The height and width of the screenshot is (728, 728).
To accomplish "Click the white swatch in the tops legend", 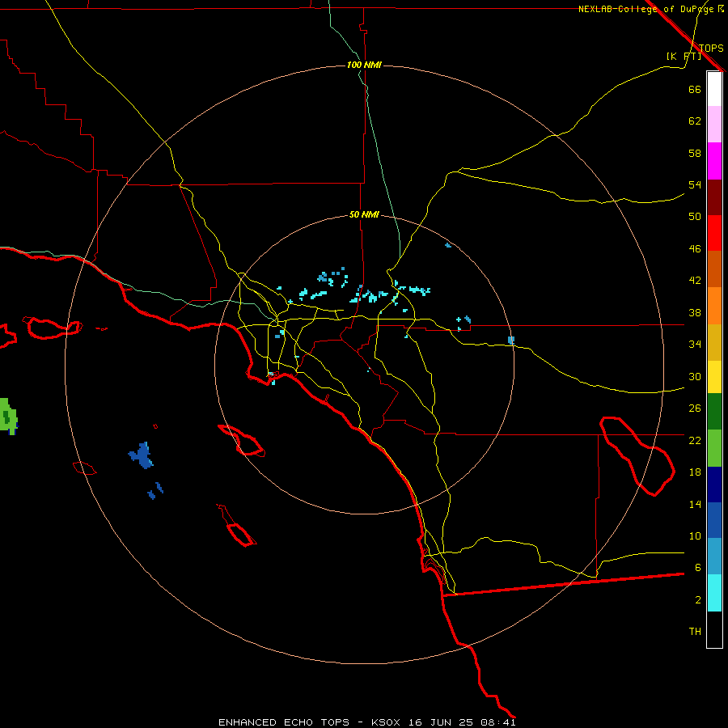I will pos(714,89).
